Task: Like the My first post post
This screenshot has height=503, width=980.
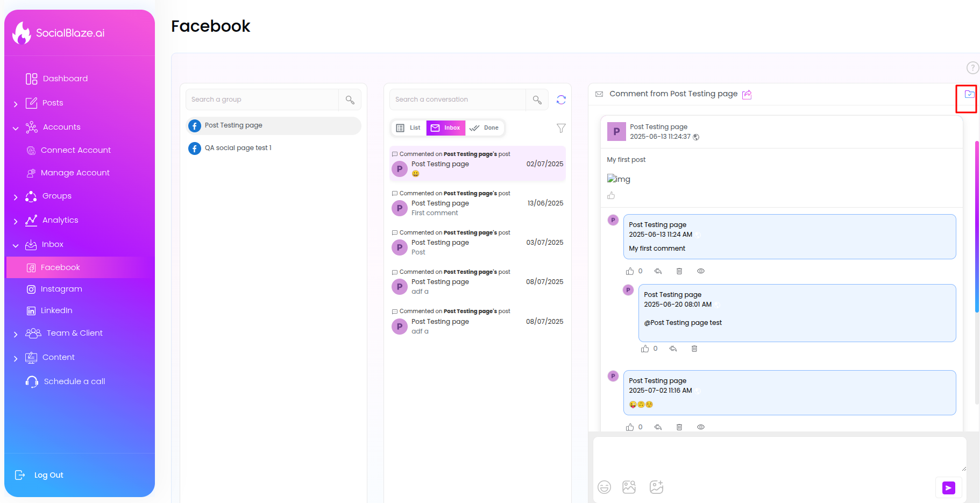Action: [x=611, y=196]
